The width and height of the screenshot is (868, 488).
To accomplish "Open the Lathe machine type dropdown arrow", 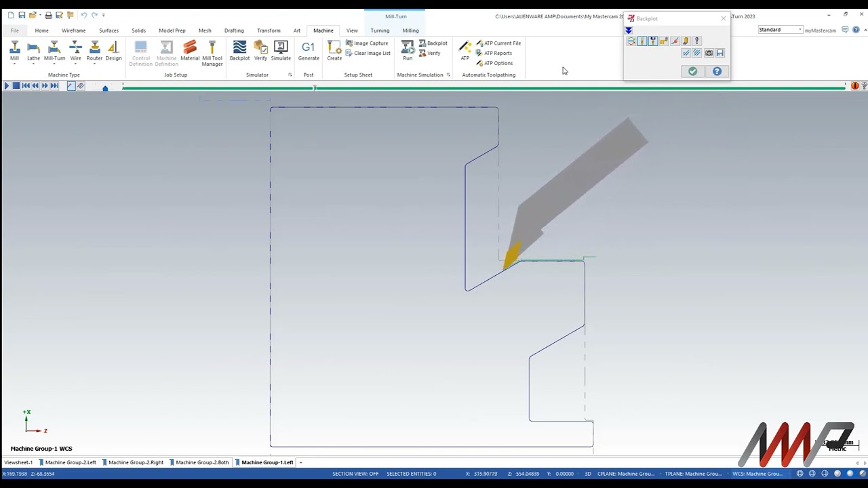I will [x=33, y=64].
